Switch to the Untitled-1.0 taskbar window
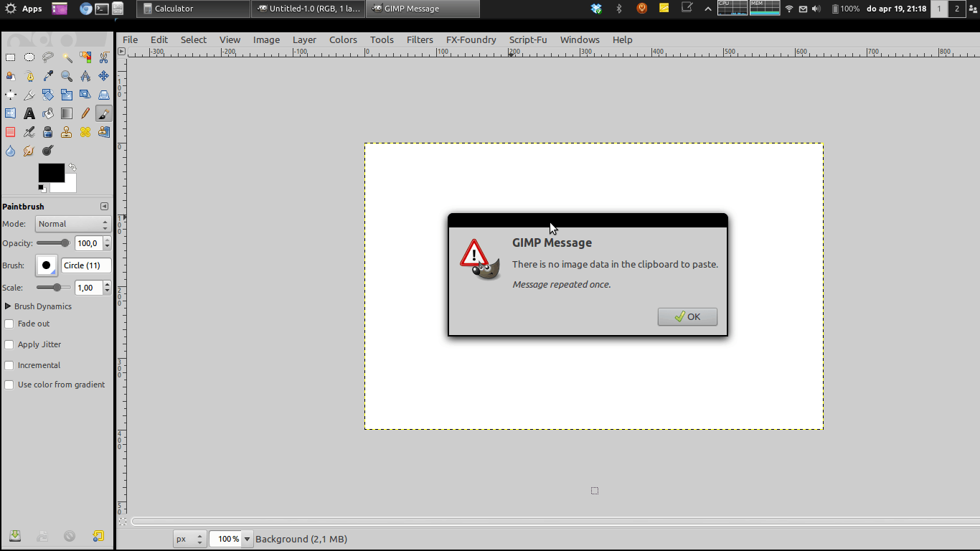Screen dimensions: 980x551 click(308, 9)
